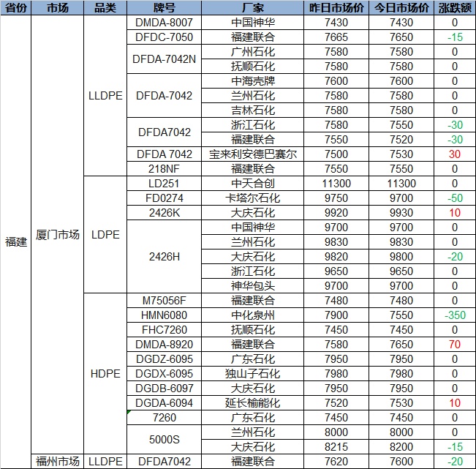Screen dimensions: 476x469
Task: Click the red 70 change value
Action: point(455,344)
